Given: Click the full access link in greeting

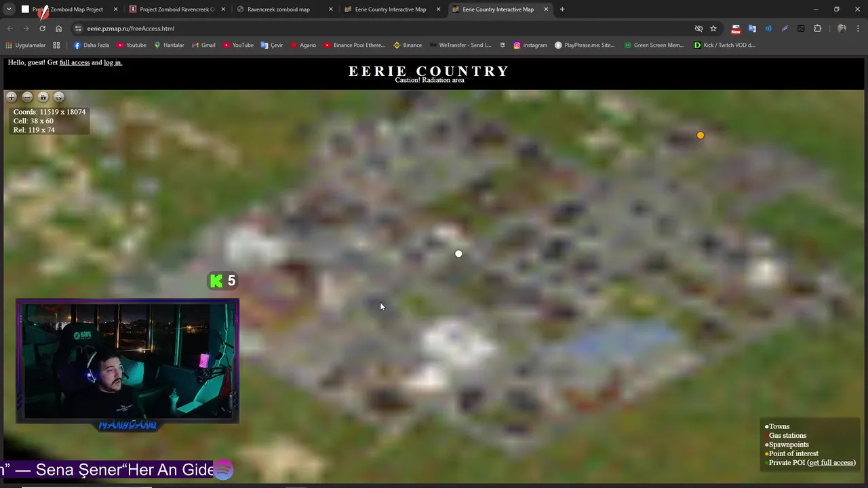Looking at the screenshot, I should [x=75, y=62].
